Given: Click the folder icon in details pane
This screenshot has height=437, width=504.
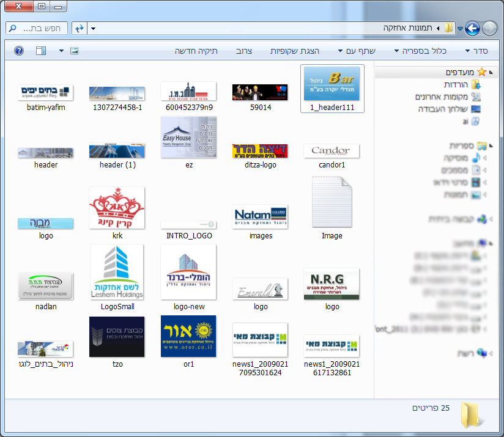Looking at the screenshot, I should tap(472, 414).
